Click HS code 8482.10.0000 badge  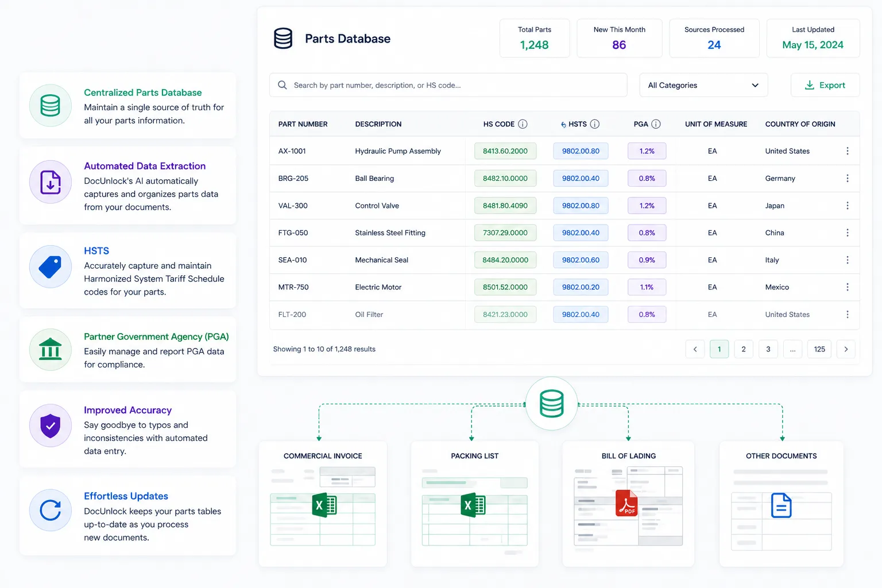click(x=505, y=179)
